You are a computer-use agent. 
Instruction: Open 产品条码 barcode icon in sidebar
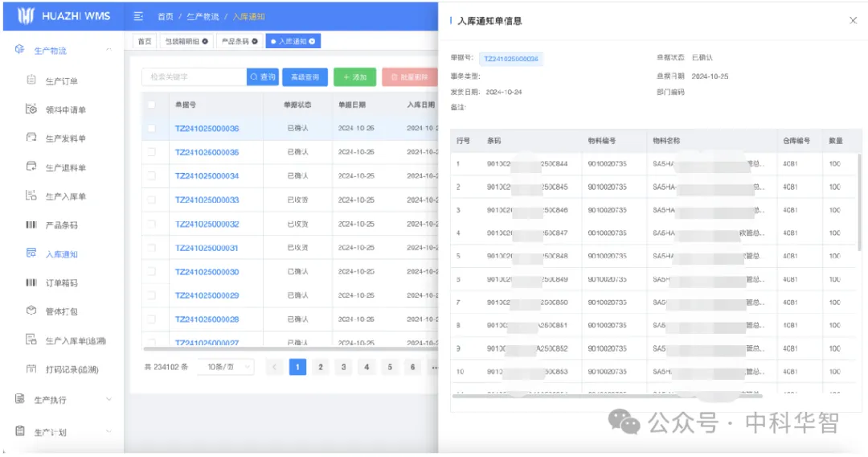(x=31, y=224)
